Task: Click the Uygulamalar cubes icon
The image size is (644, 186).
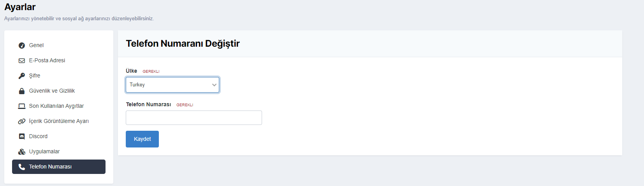Action: (22, 152)
